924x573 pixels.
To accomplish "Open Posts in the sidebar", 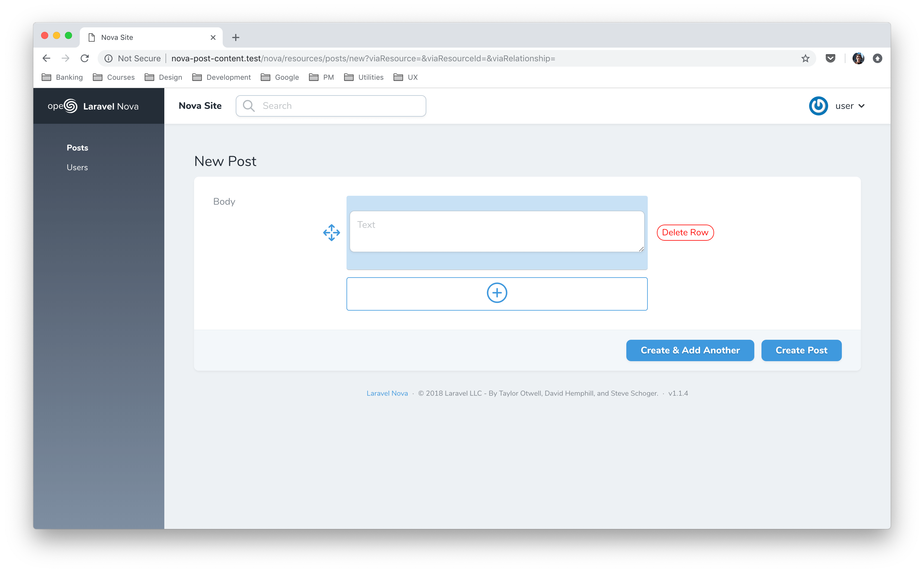I will point(77,148).
